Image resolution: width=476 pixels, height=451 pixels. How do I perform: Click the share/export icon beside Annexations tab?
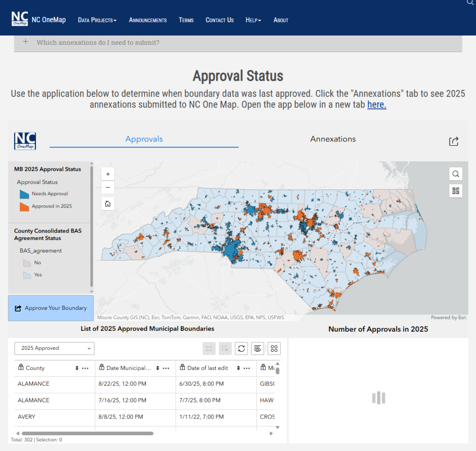pyautogui.click(x=453, y=141)
